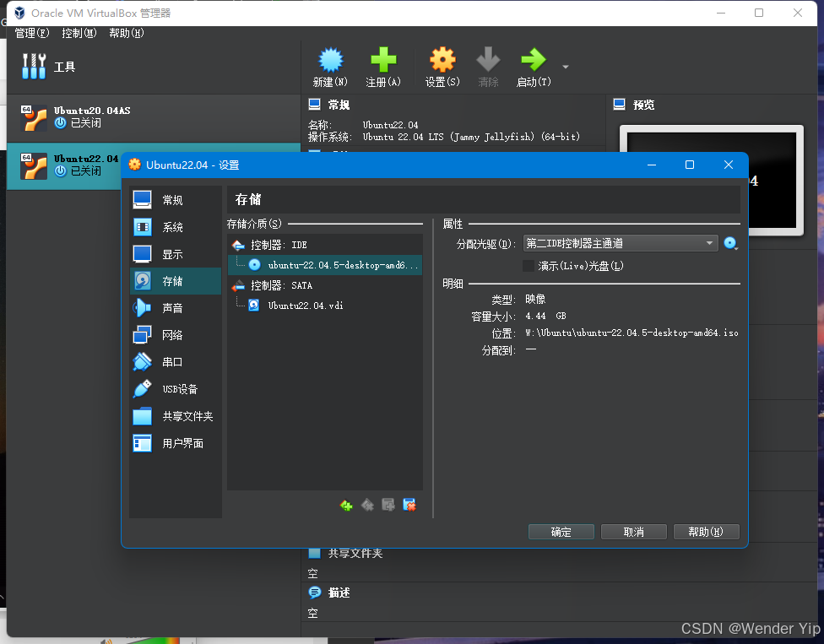
Task: Open the 帮助(H) menu in menu bar
Action: click(127, 33)
